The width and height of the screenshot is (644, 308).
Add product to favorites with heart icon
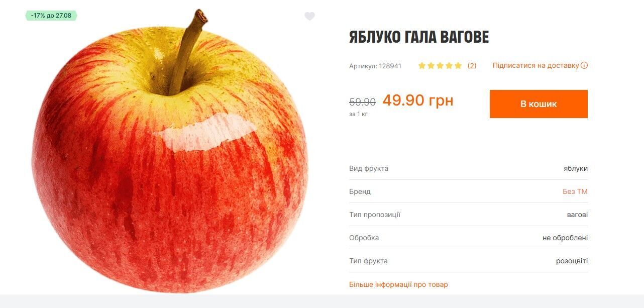309,17
